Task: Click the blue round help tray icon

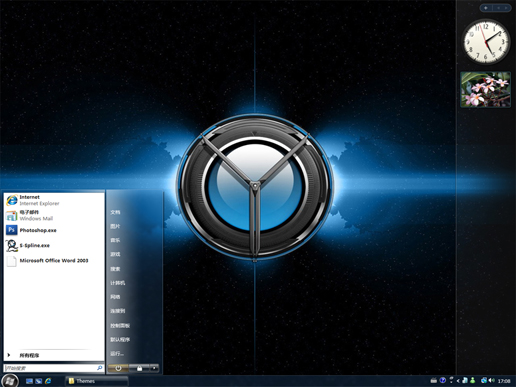Action: pyautogui.click(x=443, y=380)
